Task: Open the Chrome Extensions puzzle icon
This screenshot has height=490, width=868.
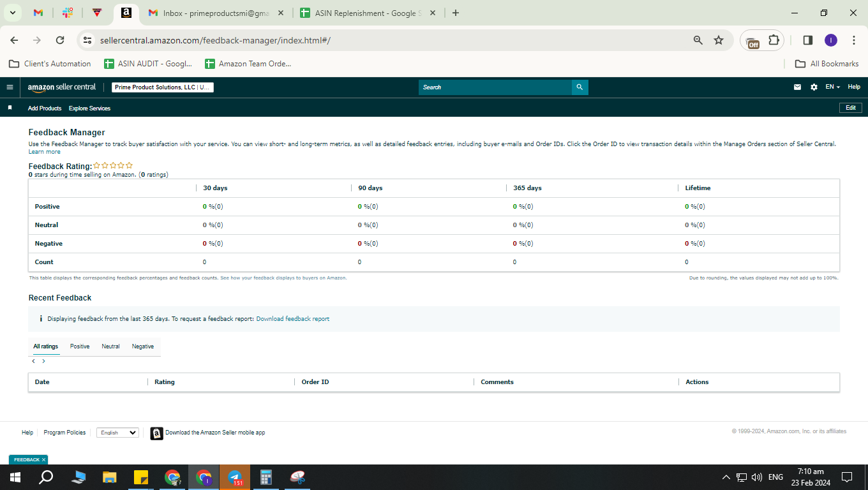Action: click(774, 40)
